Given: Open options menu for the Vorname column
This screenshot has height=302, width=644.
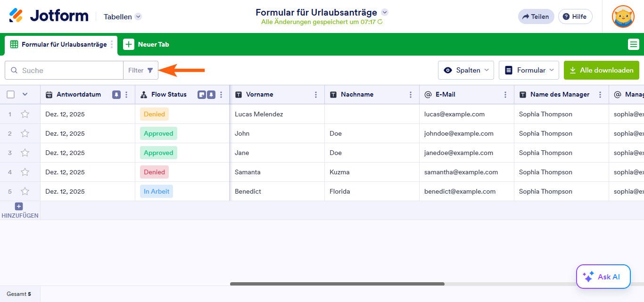Looking at the screenshot, I should click(x=316, y=94).
